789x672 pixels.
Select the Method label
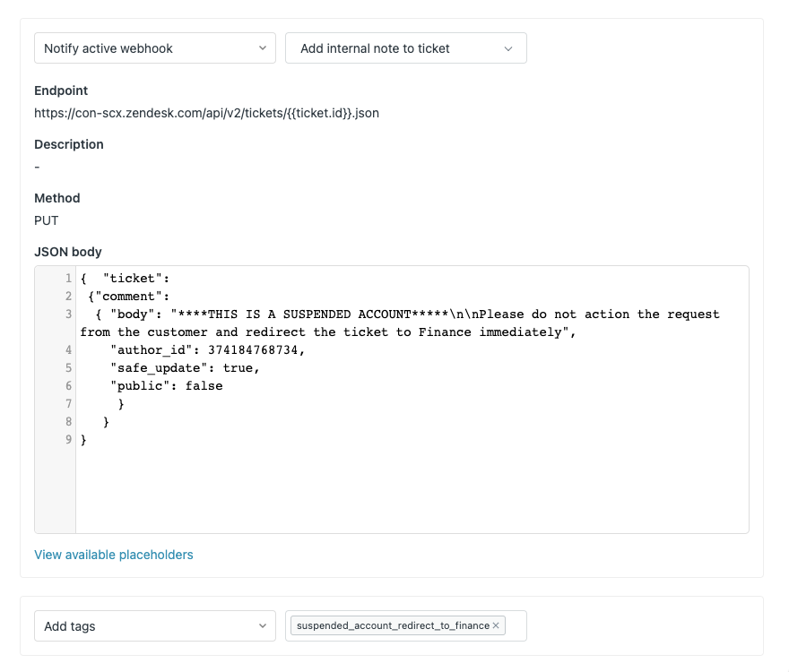point(56,198)
